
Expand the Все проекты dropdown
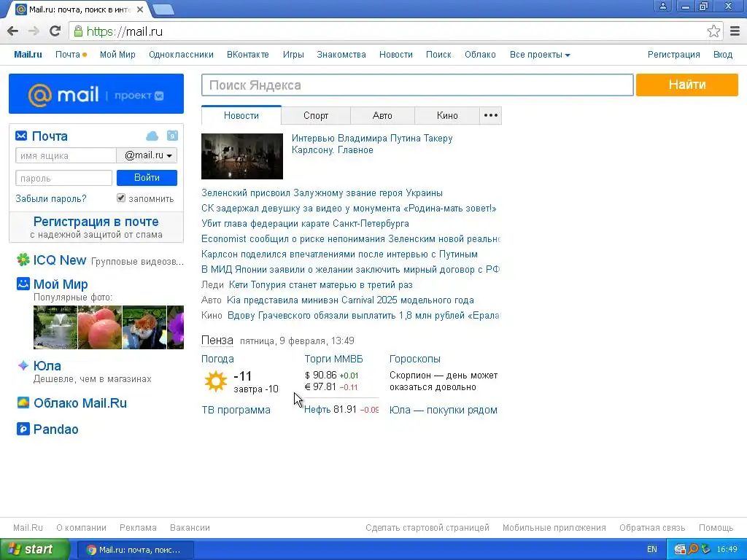(x=540, y=55)
